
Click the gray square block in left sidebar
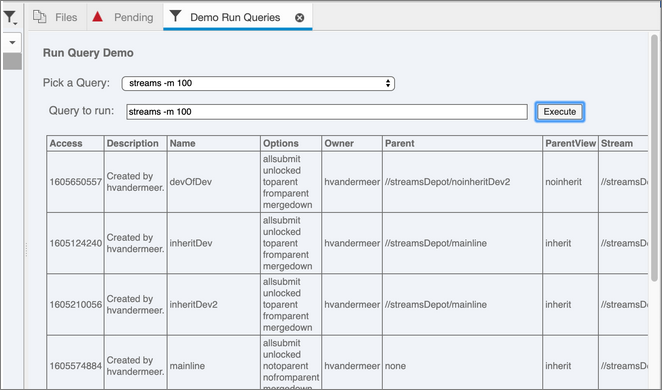12,61
